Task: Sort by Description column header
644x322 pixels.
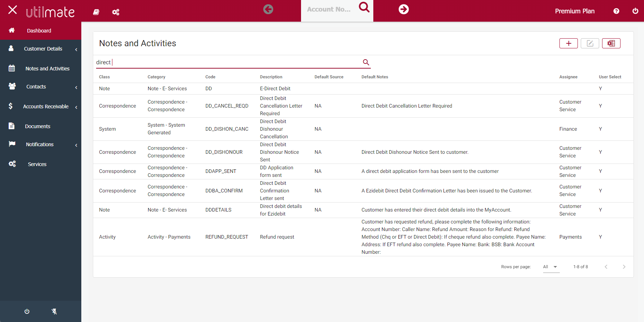Action: pos(271,77)
